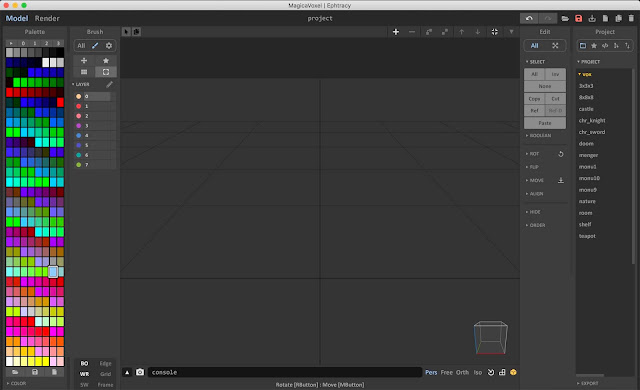Collapse the LAYER section
This screenshot has width=640, height=390.
click(81, 84)
